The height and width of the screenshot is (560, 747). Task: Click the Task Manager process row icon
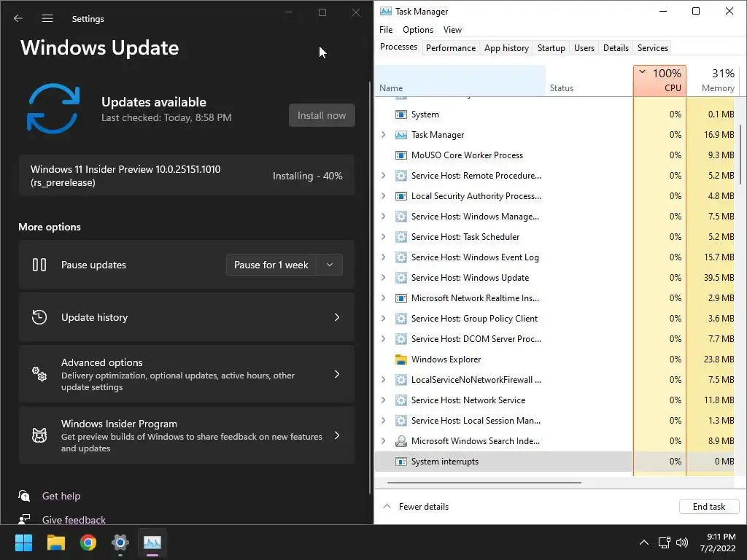coord(401,135)
